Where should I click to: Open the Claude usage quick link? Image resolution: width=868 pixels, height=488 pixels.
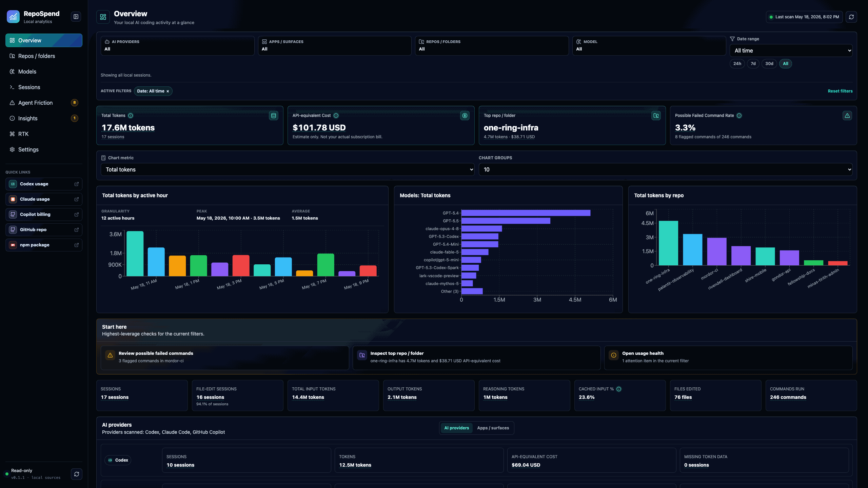tap(44, 199)
